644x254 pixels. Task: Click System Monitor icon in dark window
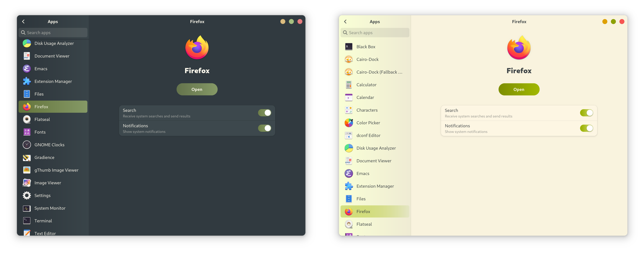(x=27, y=208)
